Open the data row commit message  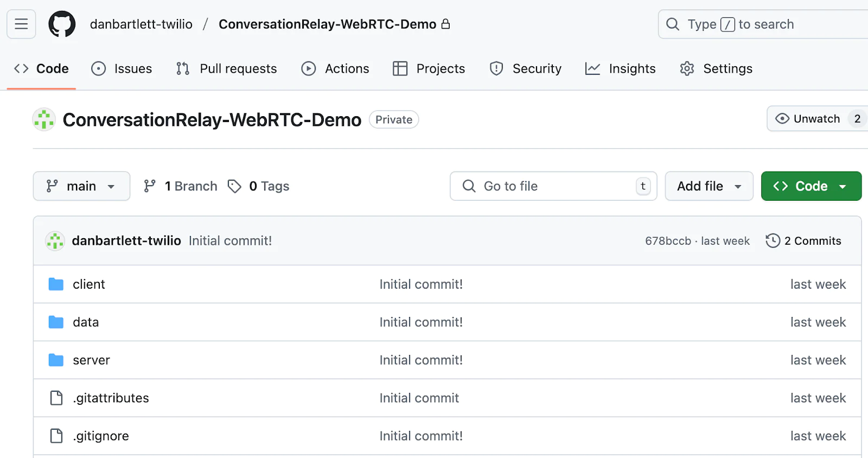[421, 322]
